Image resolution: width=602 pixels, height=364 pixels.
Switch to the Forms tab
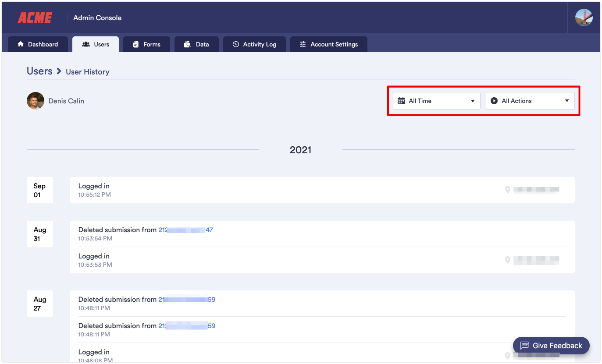coord(146,44)
